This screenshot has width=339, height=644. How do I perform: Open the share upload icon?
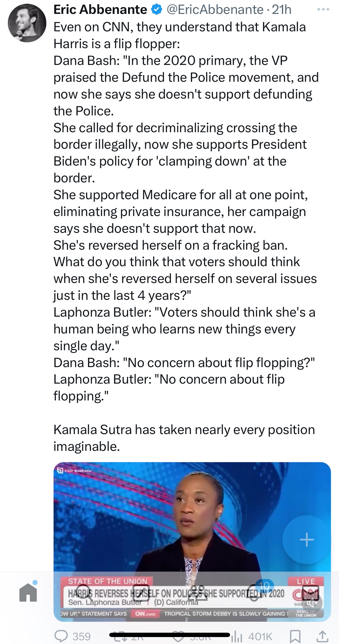[322, 636]
